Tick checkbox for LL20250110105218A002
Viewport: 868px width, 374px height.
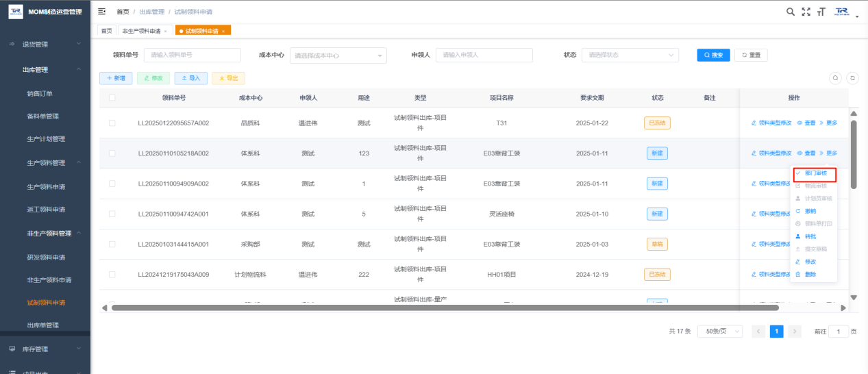112,153
